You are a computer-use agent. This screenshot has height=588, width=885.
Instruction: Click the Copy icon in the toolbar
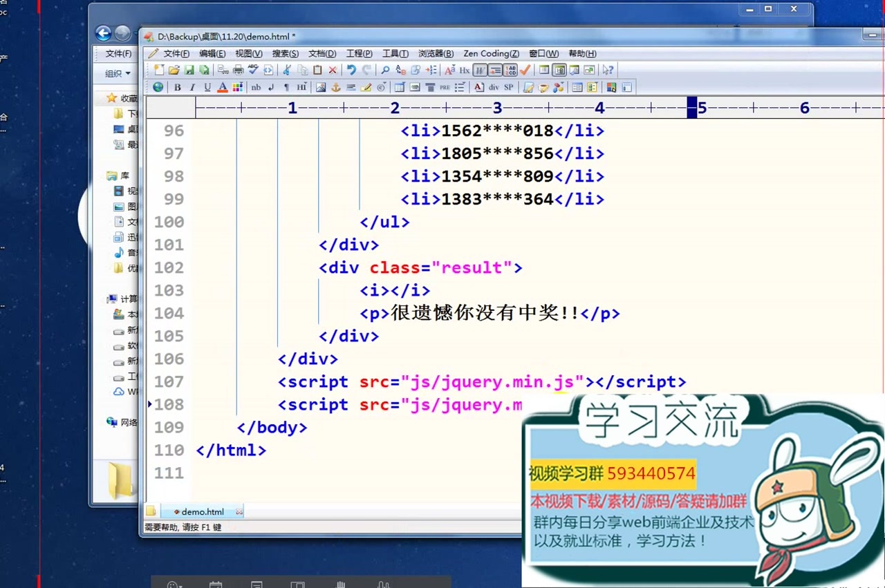[302, 70]
